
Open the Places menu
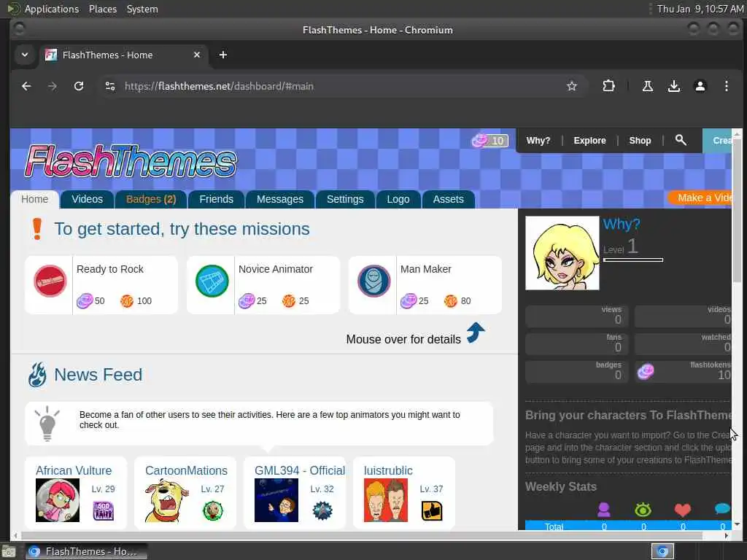pyautogui.click(x=103, y=9)
